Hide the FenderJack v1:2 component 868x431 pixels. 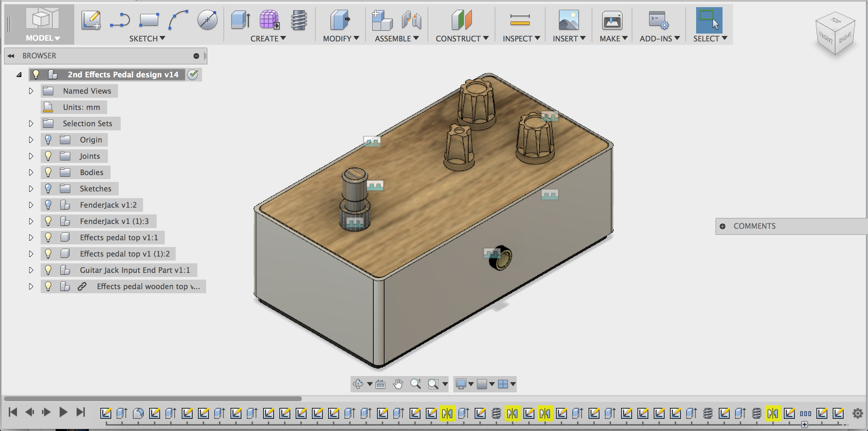tap(48, 205)
